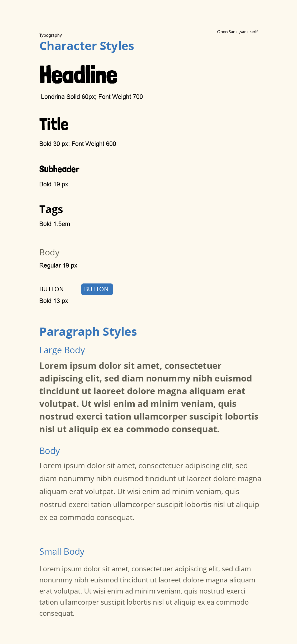Click the Typography label at top
This screenshot has height=644, width=297.
tap(50, 35)
